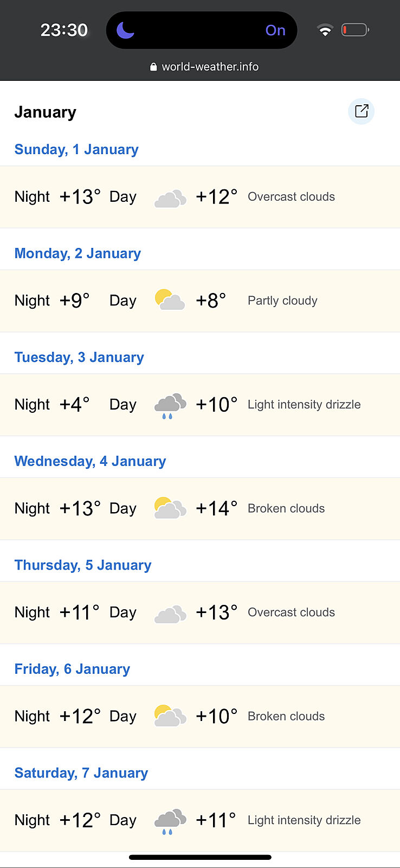
Task: Open the Saturday, 7 January link
Action: tap(81, 773)
